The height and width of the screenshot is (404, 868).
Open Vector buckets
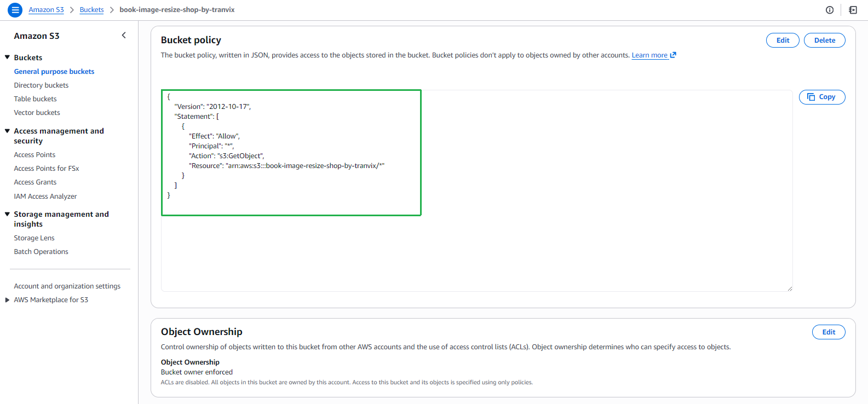click(37, 113)
